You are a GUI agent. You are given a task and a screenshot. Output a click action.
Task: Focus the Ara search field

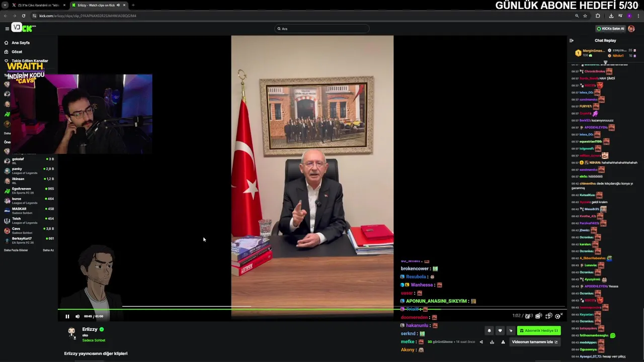pos(322,29)
